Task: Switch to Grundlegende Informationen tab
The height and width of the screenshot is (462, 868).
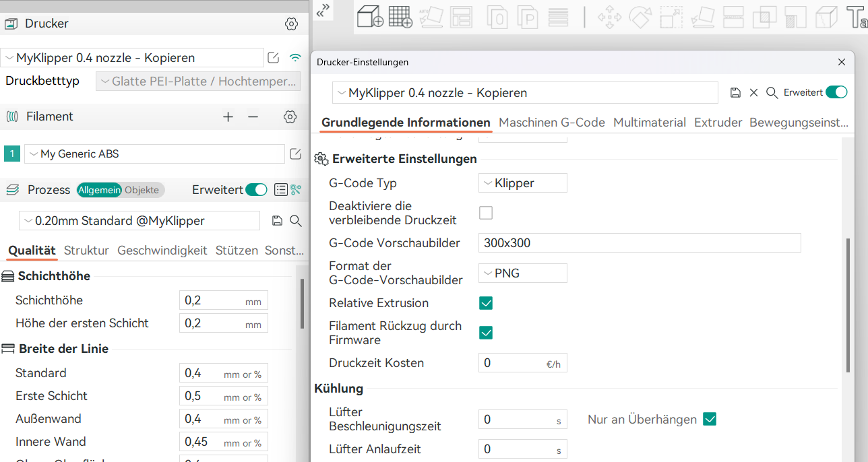Action: coord(406,123)
